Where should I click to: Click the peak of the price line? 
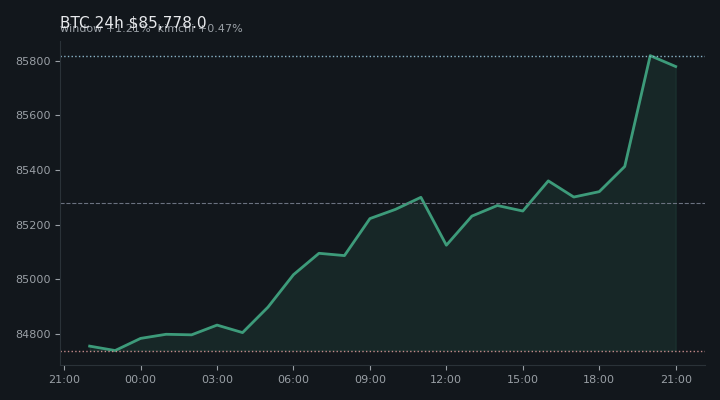click(x=650, y=56)
